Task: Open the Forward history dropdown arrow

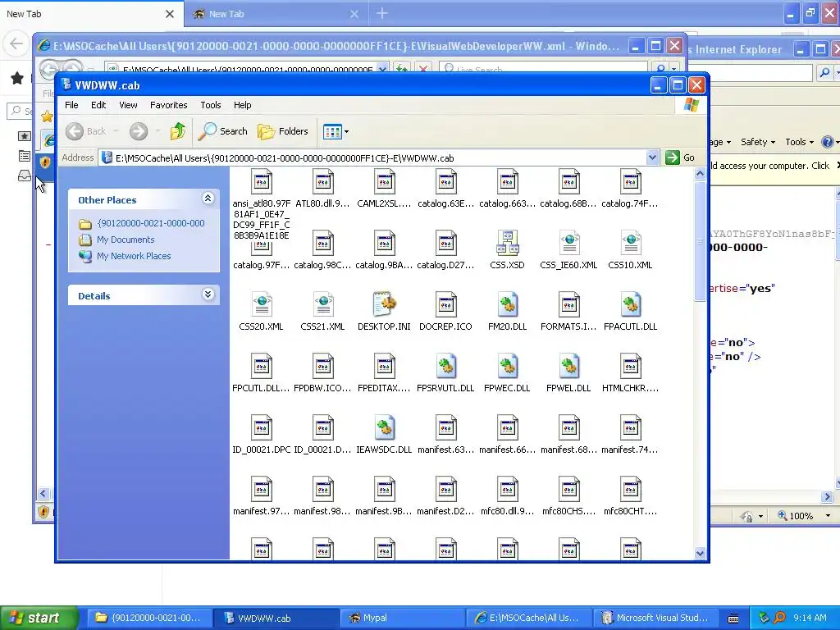Action: (157, 131)
